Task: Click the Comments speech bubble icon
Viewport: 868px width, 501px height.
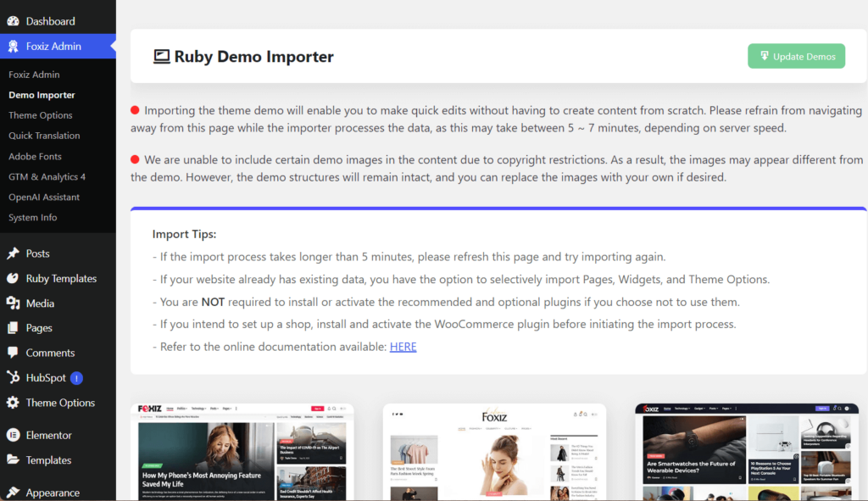Action: (x=13, y=353)
